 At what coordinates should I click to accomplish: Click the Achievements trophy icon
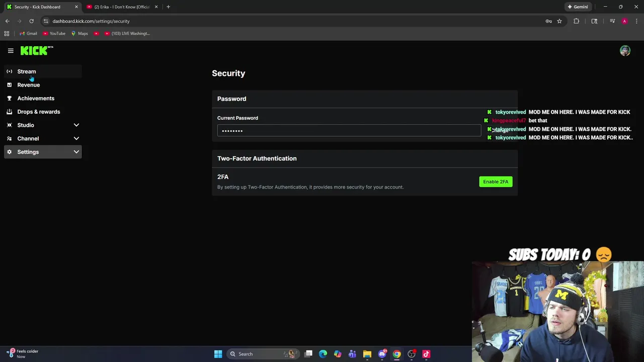click(x=9, y=99)
